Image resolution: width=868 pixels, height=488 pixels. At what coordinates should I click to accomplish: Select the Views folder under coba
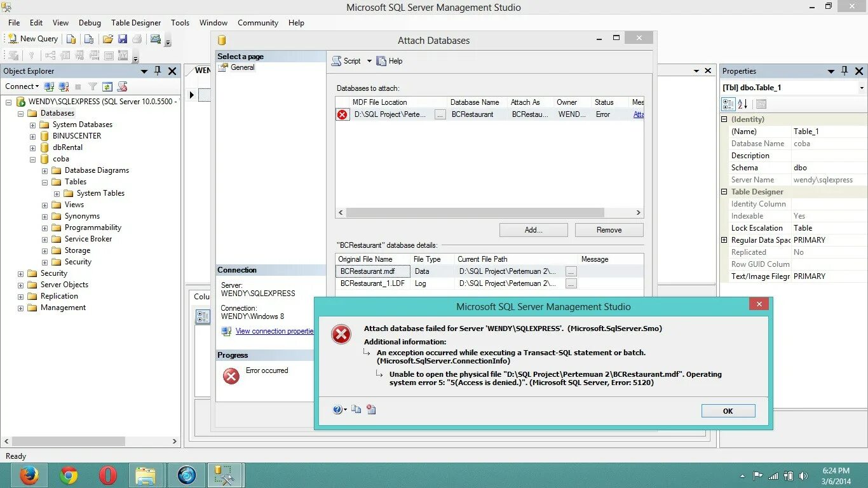pyautogui.click(x=74, y=205)
